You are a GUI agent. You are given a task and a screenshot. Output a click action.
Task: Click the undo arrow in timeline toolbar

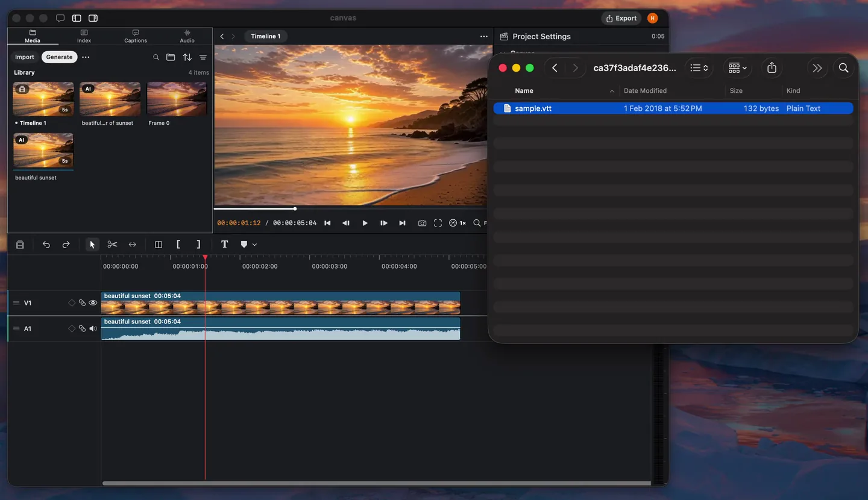pos(46,245)
